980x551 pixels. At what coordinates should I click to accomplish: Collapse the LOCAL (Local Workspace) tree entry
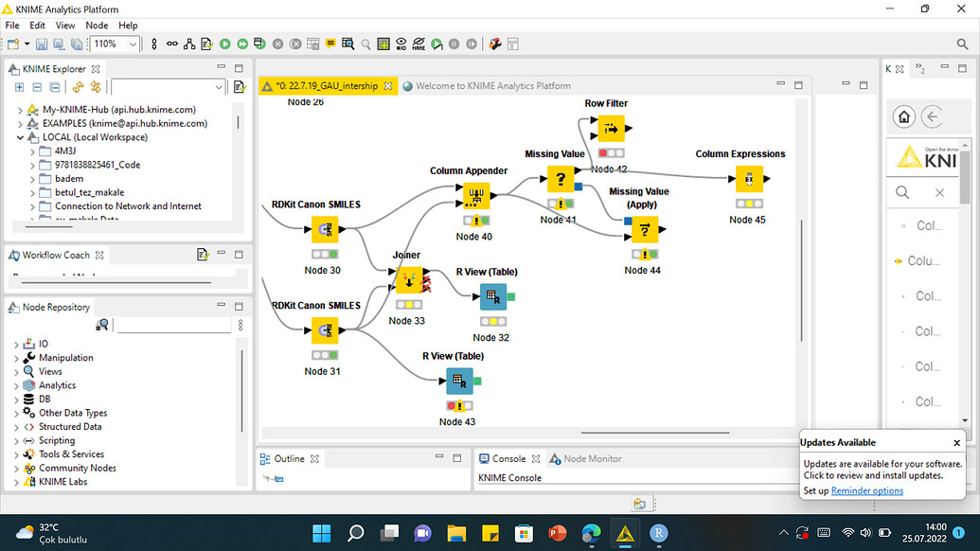tap(20, 136)
